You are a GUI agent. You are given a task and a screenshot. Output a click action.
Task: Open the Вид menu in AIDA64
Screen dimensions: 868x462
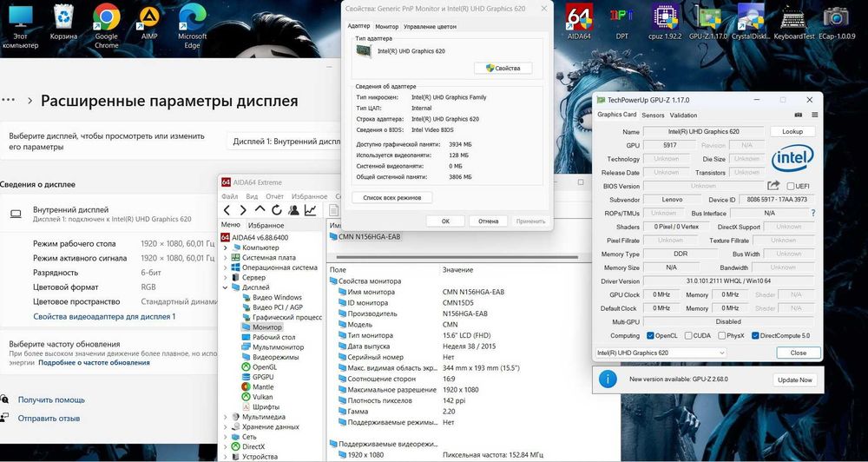[x=252, y=196]
